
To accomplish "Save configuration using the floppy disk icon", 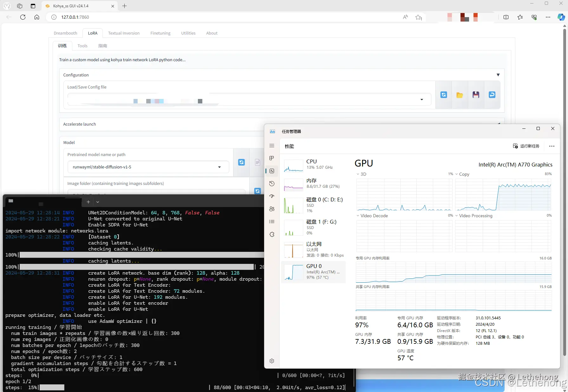I will [x=476, y=95].
